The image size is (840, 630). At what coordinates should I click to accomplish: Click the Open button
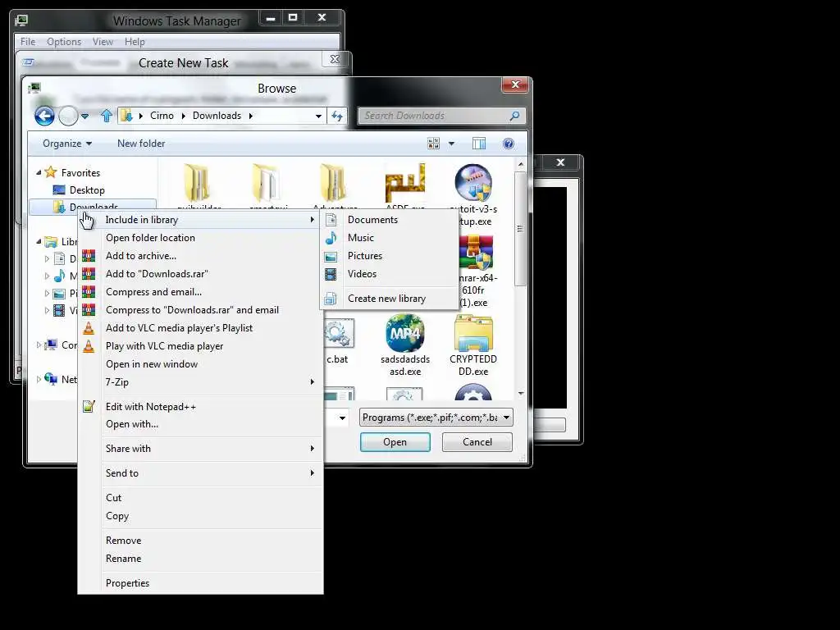pos(395,442)
